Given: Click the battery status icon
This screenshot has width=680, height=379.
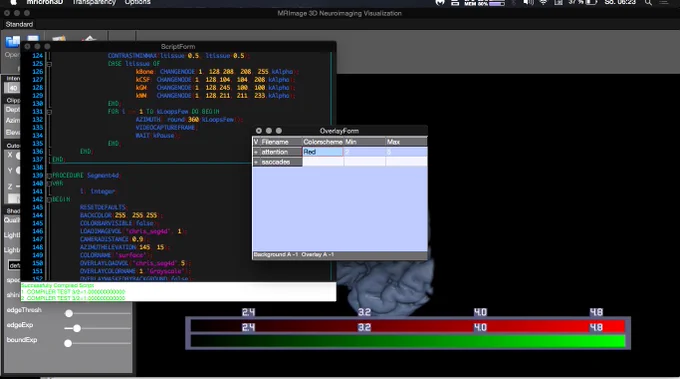Looking at the screenshot, I should tap(592, 2).
